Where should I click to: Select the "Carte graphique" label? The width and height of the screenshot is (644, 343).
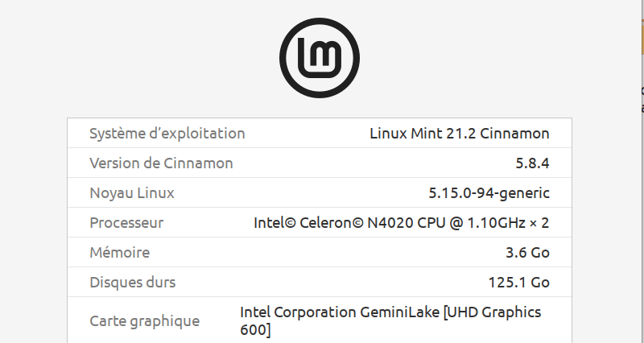[x=144, y=321]
